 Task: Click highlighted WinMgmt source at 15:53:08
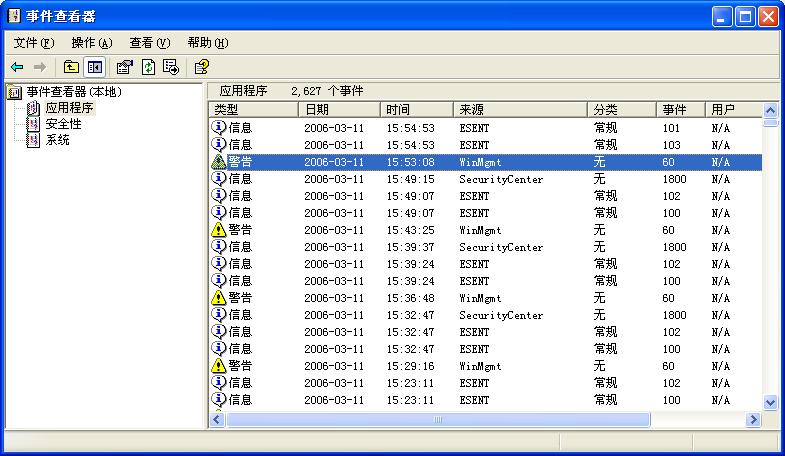click(x=480, y=162)
